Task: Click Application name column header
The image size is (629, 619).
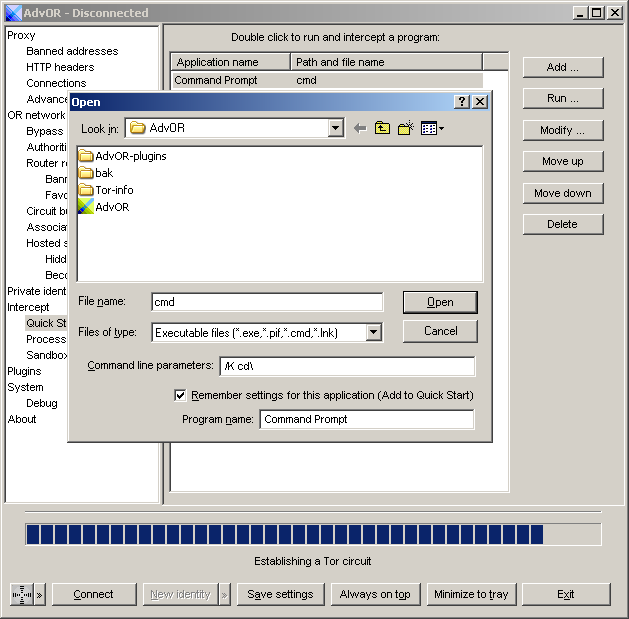Action: point(231,62)
